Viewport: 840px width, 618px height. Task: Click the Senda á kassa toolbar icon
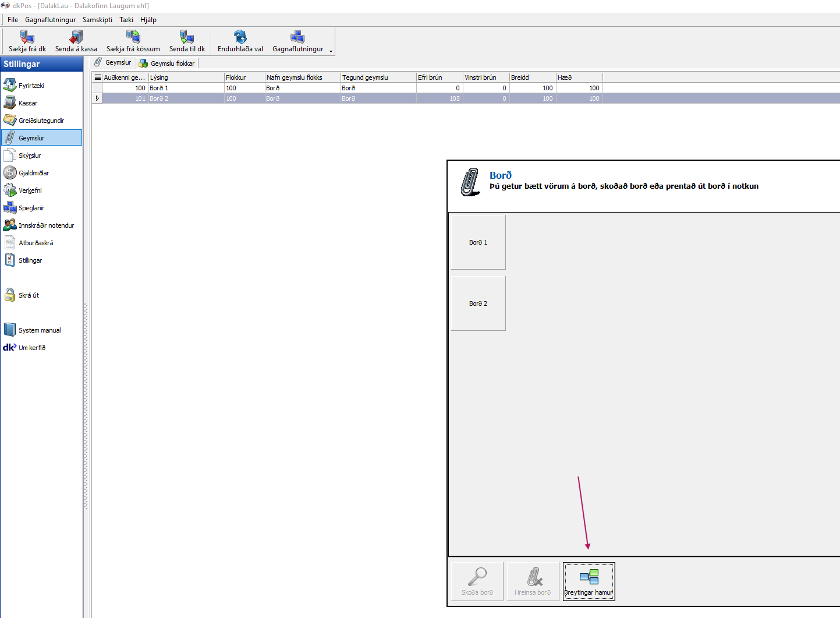(76, 38)
